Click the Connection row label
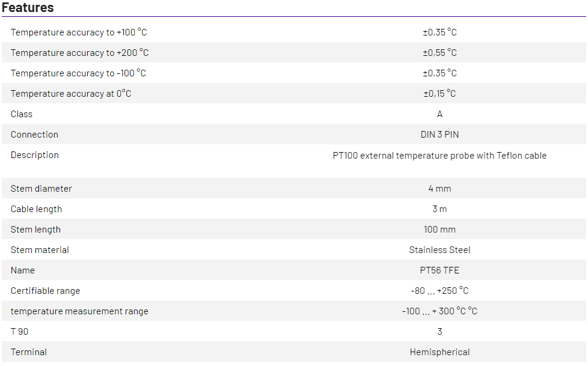 coord(34,135)
